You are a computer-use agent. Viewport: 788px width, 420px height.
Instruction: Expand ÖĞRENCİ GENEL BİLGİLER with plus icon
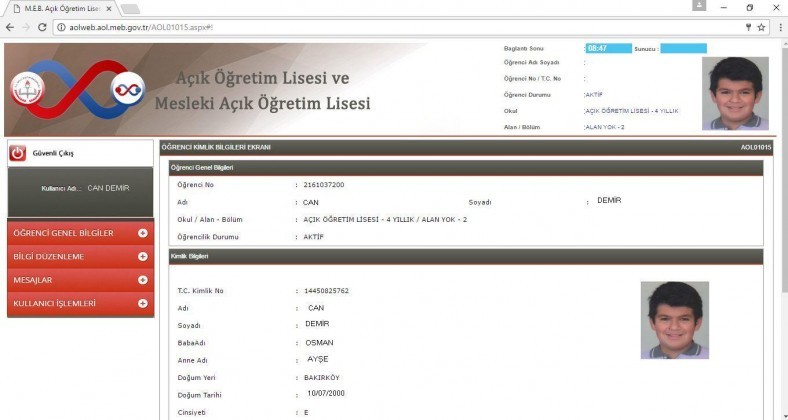[x=142, y=234]
